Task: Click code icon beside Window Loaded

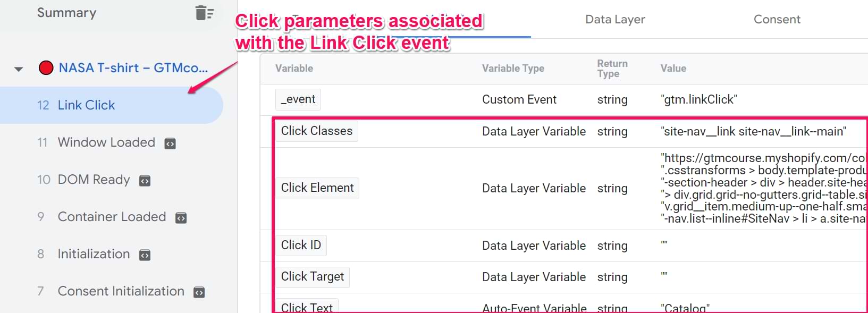Action: pos(170,143)
